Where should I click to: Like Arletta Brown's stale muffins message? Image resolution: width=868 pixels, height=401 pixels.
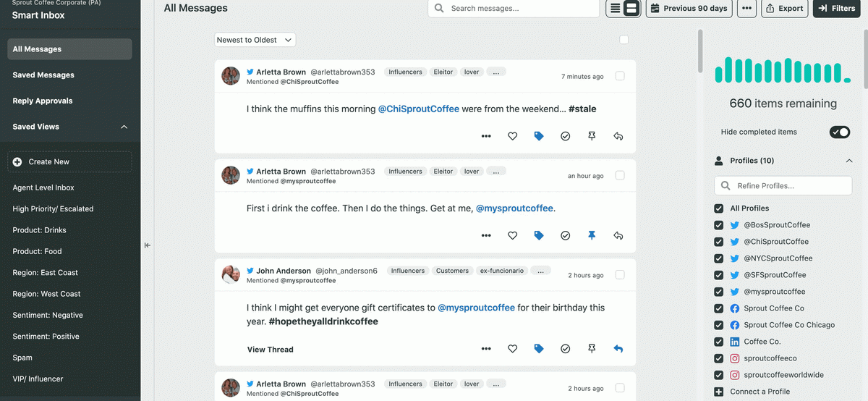coord(512,136)
